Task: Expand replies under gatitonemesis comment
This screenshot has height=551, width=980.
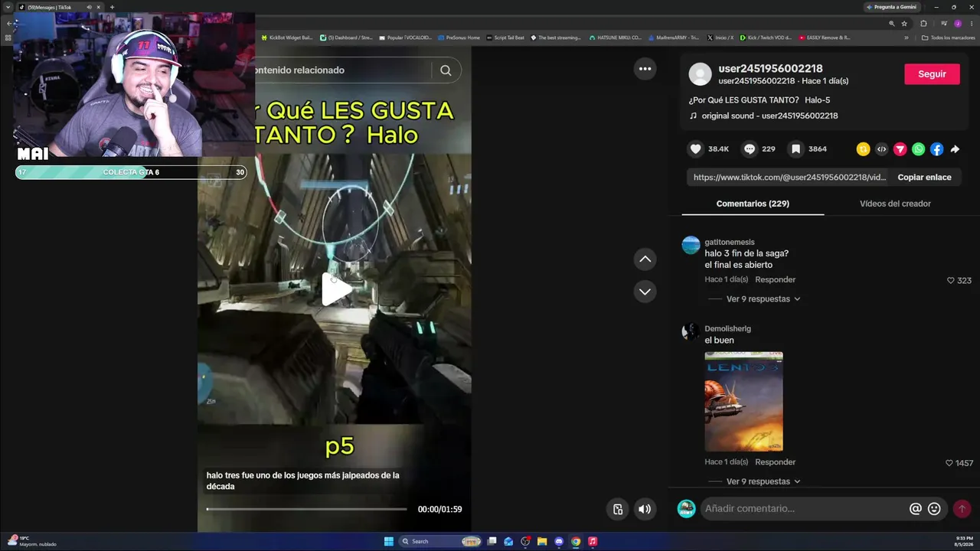Action: [x=763, y=299]
